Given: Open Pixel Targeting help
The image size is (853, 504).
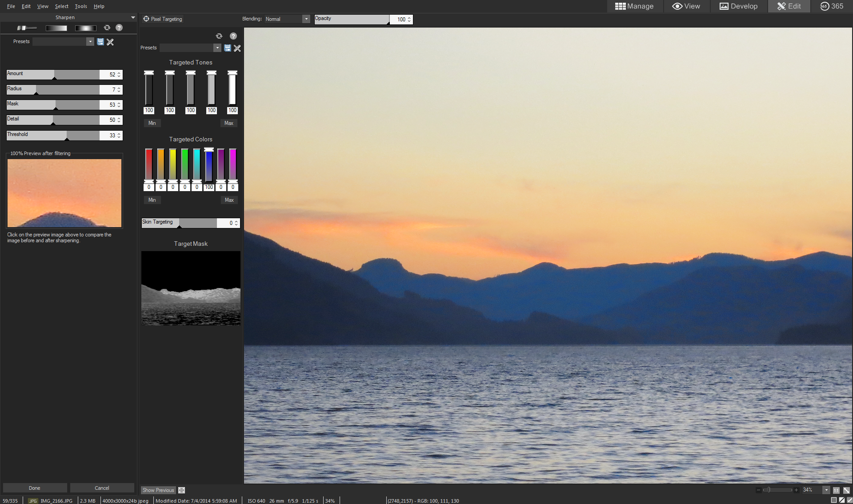Looking at the screenshot, I should click(x=233, y=36).
